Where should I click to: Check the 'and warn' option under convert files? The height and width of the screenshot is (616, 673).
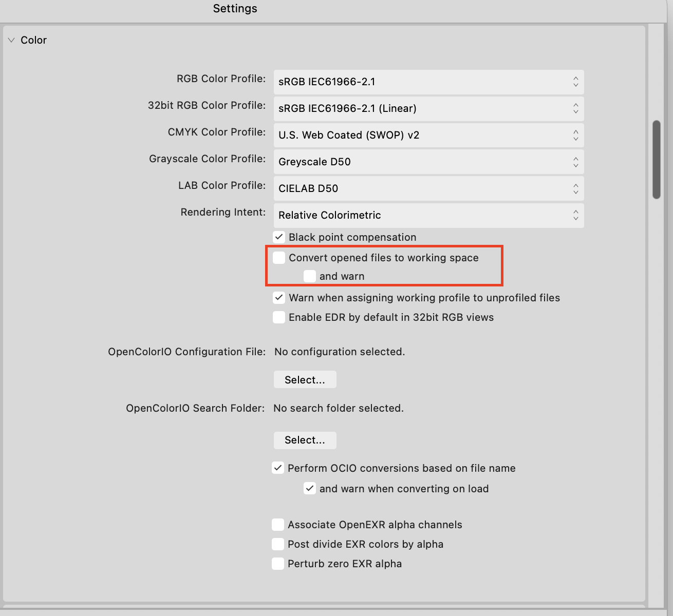310,276
